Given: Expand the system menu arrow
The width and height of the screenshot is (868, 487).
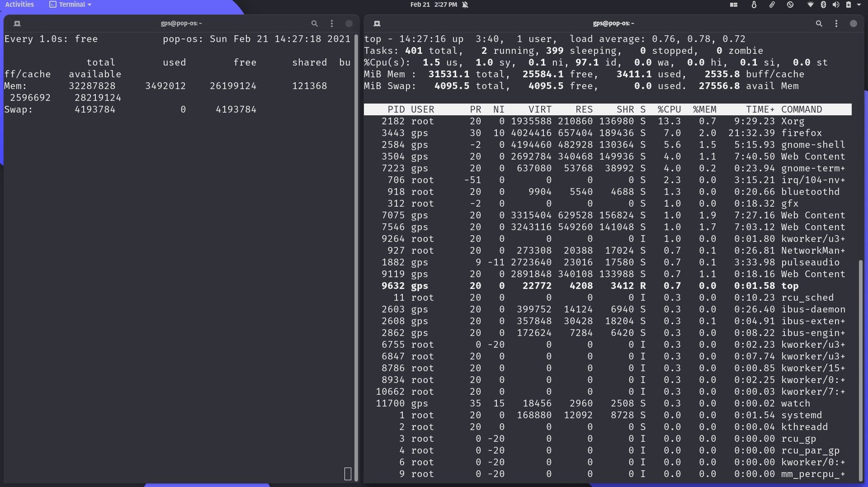Looking at the screenshot, I should coord(859,5).
